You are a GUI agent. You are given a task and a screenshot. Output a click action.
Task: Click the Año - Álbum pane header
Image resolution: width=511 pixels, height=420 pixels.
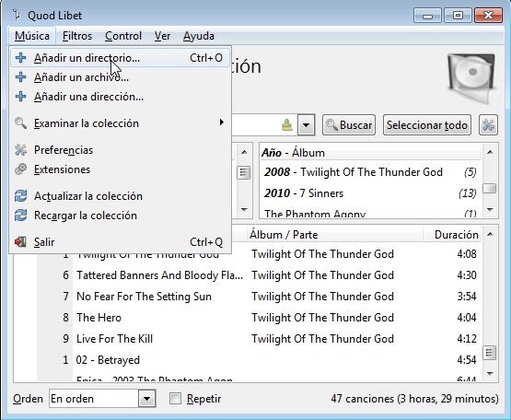pyautogui.click(x=370, y=153)
